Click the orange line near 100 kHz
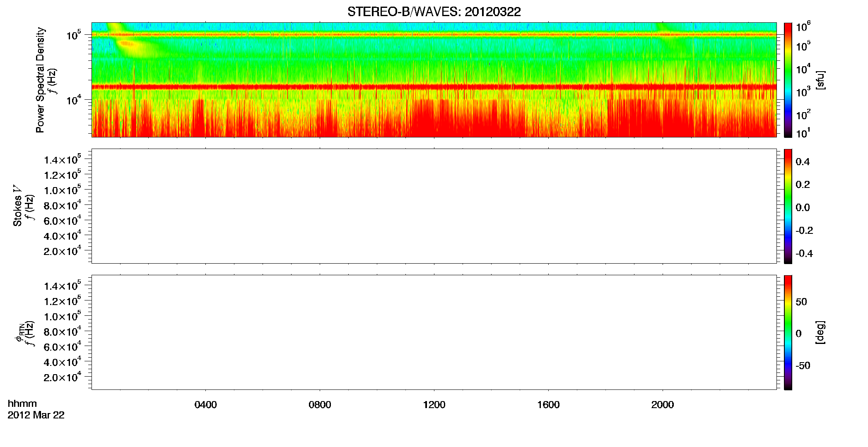The image size is (868, 447). point(434,35)
